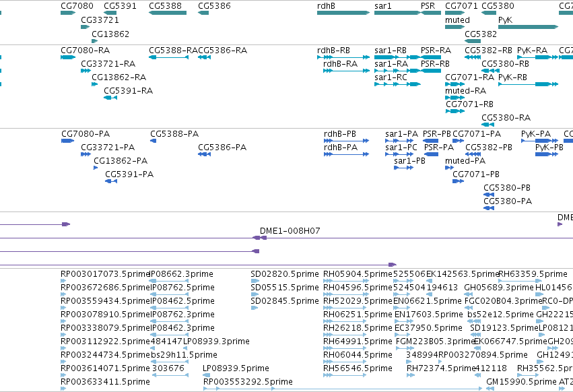This screenshot has height=392, width=573.
Task: Select the CG33721-PA protein label
Action: coord(108,148)
